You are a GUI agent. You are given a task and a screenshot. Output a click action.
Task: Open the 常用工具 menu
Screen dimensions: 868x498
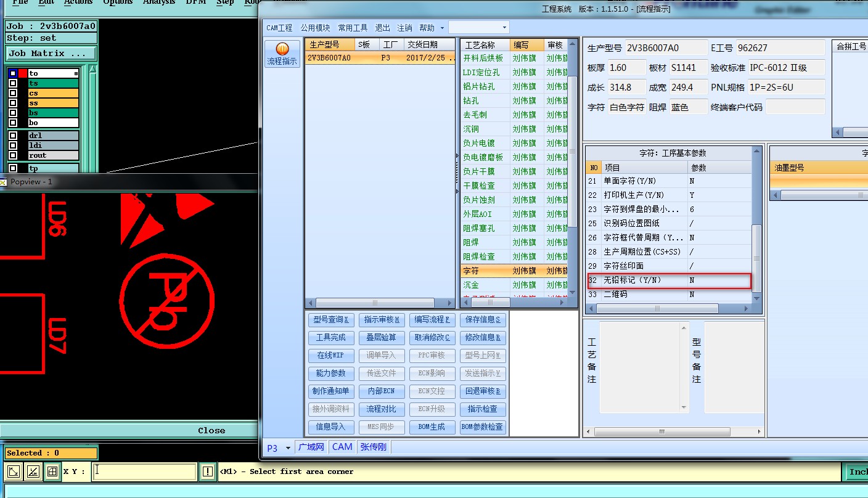(x=353, y=28)
